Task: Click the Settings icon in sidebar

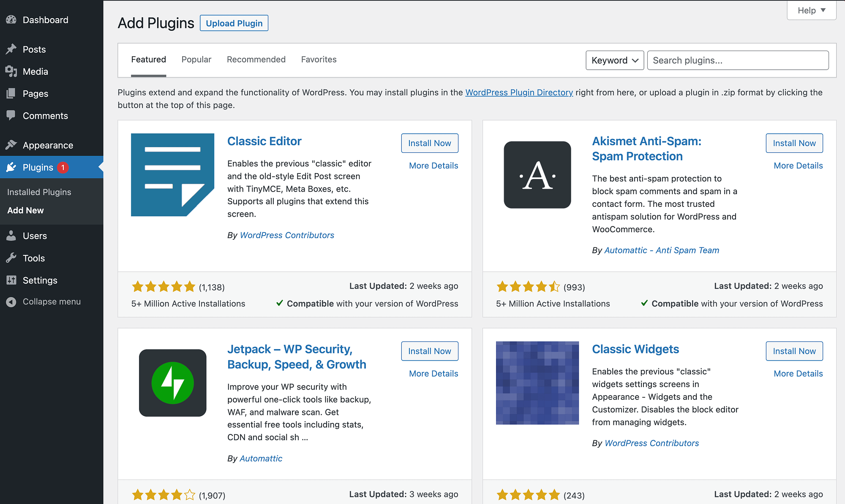Action: point(11,279)
